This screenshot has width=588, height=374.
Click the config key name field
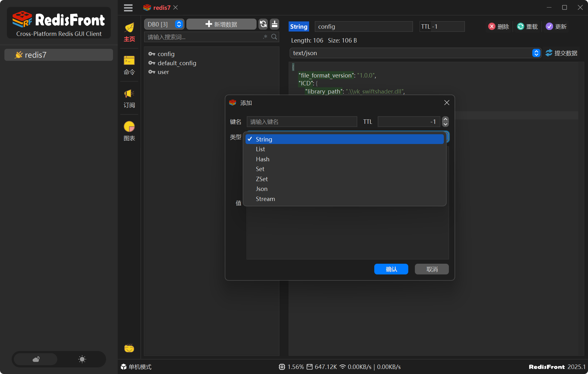coord(364,26)
